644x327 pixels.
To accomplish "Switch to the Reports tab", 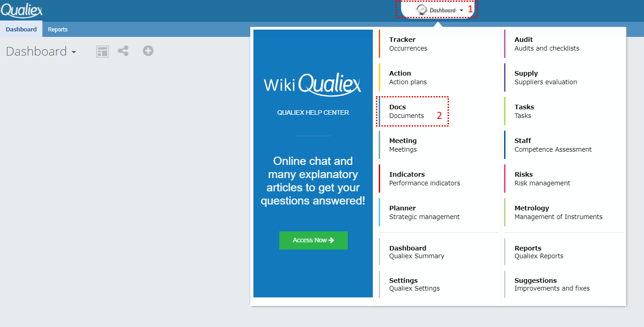I will (58, 30).
